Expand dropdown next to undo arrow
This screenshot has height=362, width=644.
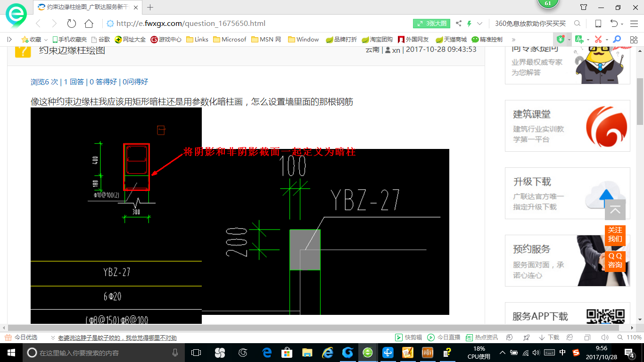point(622,24)
